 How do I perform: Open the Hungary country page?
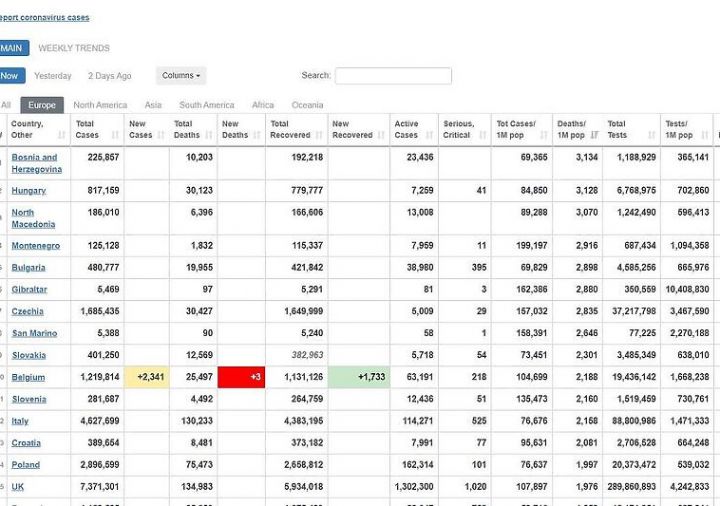tap(28, 190)
